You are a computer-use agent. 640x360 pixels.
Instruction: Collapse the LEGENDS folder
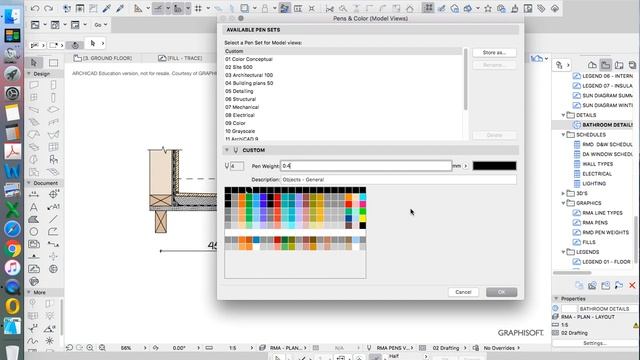[x=563, y=252]
